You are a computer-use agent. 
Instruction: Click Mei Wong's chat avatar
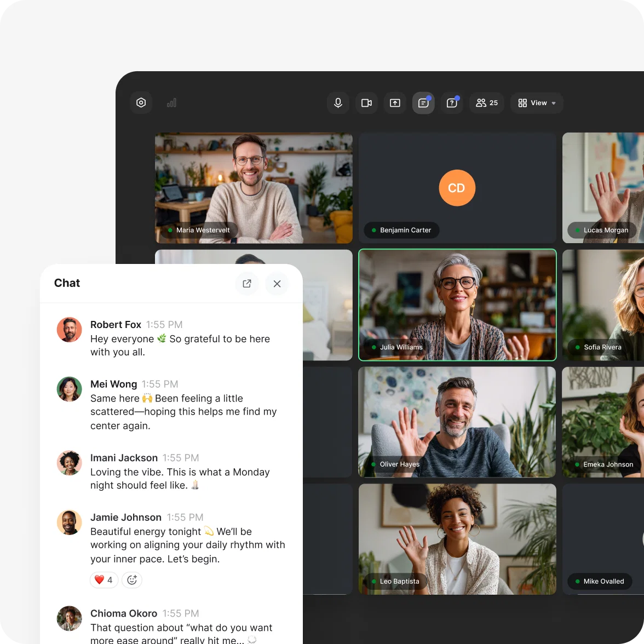70,389
